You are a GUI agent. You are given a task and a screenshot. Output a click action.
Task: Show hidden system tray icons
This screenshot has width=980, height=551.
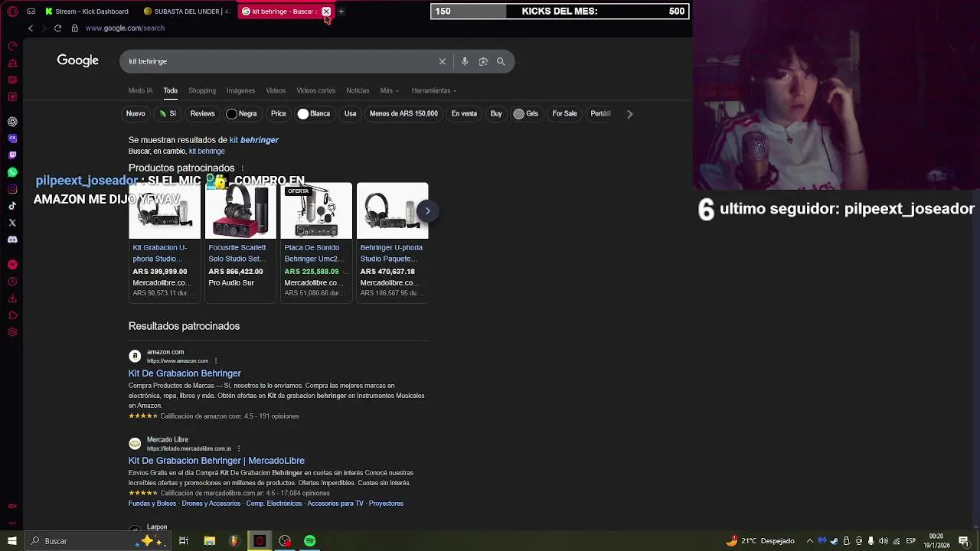point(809,541)
